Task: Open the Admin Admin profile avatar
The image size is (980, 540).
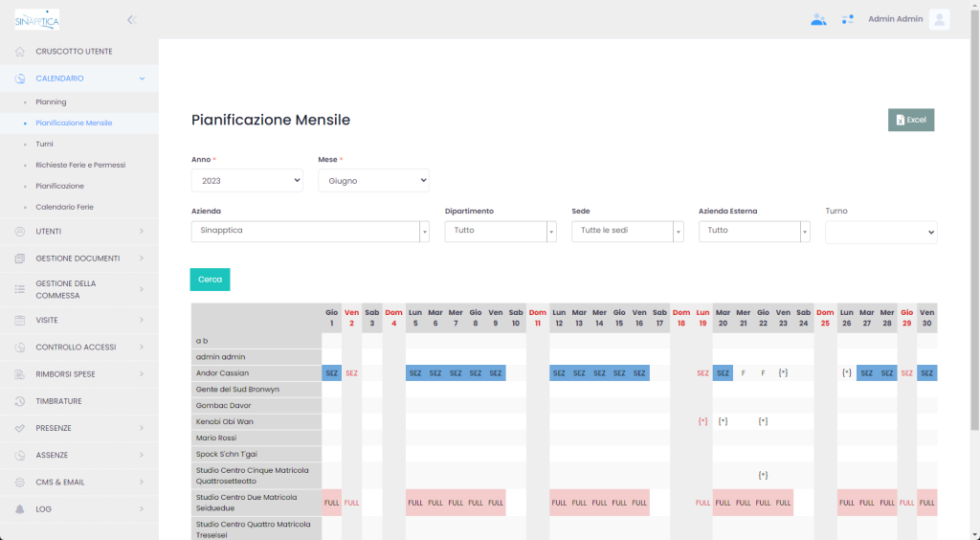Action: tap(939, 19)
